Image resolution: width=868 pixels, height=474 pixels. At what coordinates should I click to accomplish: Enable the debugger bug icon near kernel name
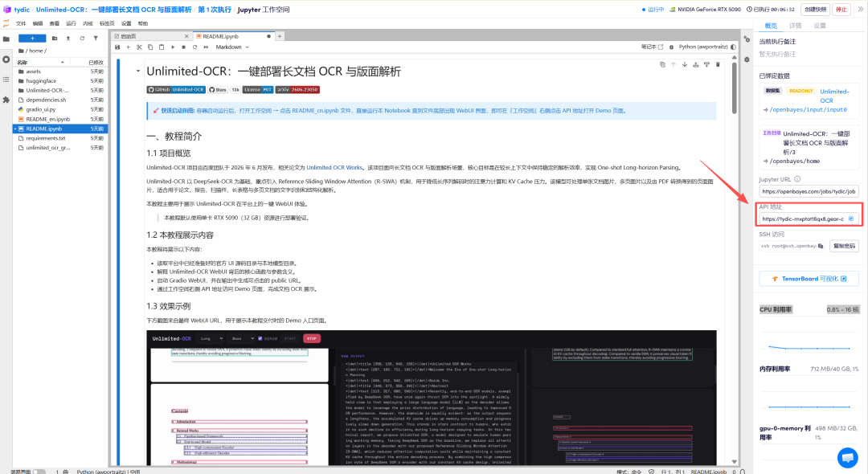671,47
